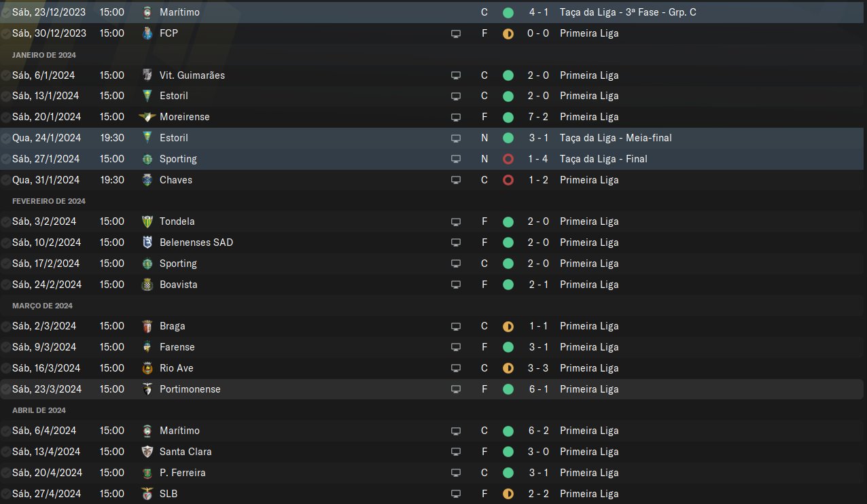Click the Taça da Liga - Meia-final competition
This screenshot has width=867, height=504.
click(x=616, y=138)
